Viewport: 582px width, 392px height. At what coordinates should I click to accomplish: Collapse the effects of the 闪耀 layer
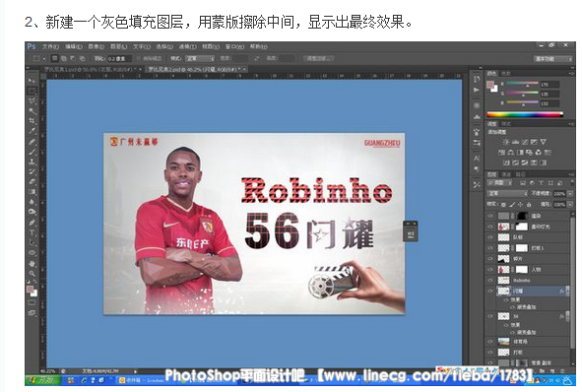[x=568, y=292]
